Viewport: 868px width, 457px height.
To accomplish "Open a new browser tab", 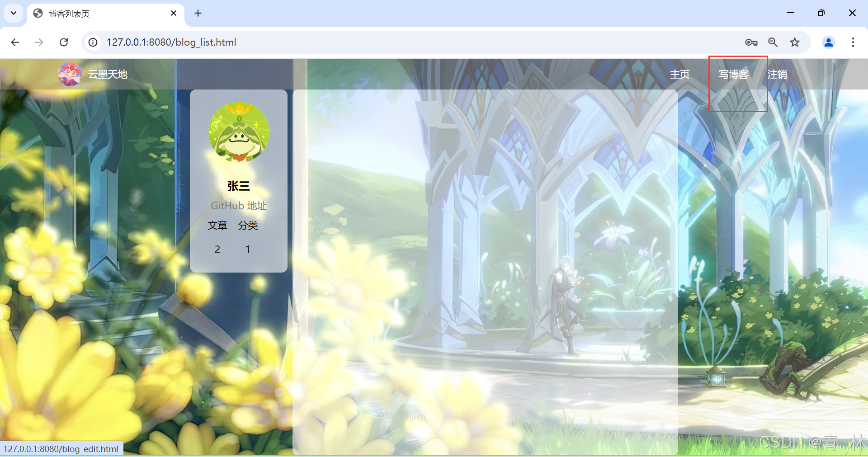I will tap(198, 13).
